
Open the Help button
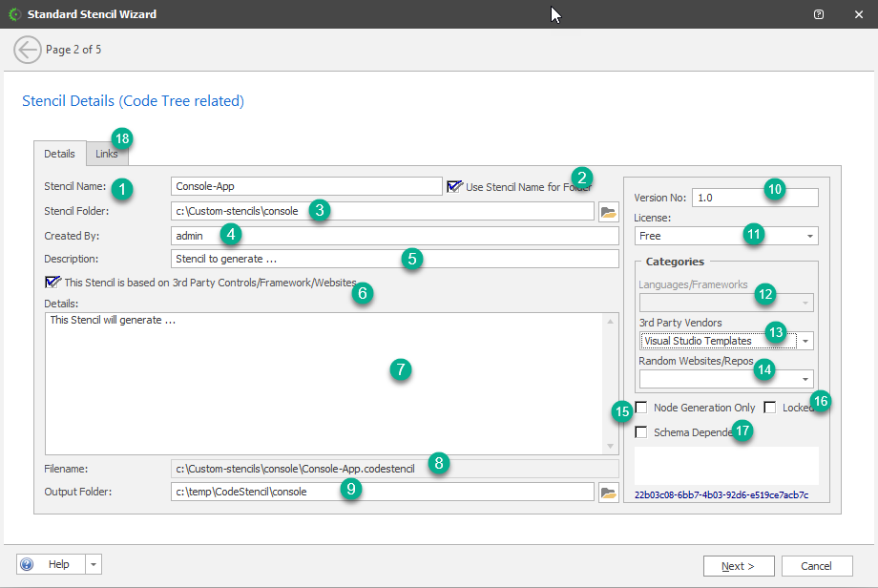click(x=51, y=564)
